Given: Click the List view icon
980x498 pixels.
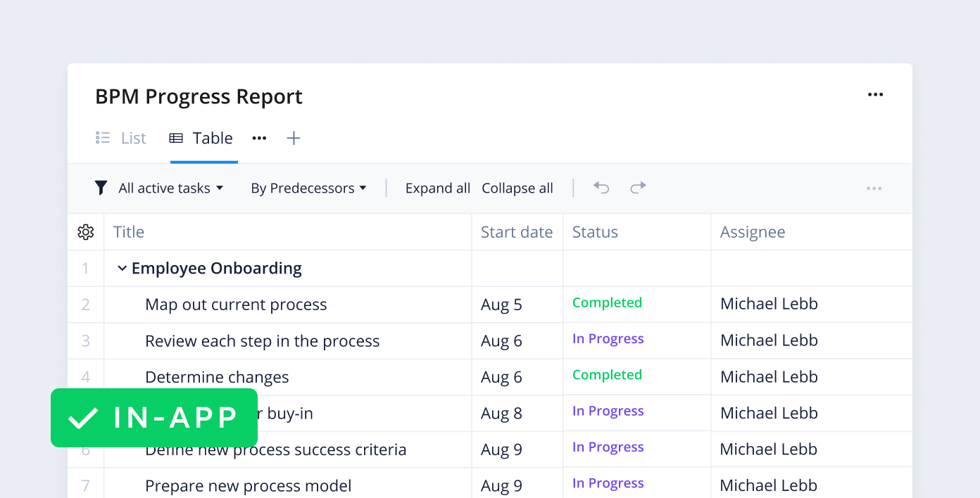Looking at the screenshot, I should tap(102, 138).
